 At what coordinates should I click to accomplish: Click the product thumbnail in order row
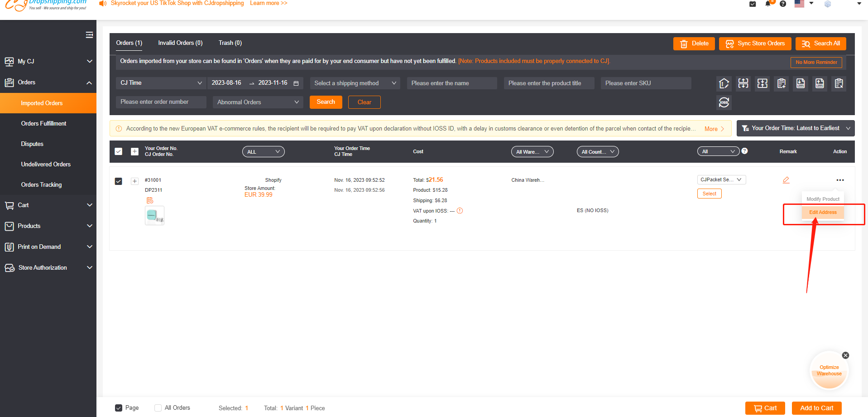coord(154,215)
